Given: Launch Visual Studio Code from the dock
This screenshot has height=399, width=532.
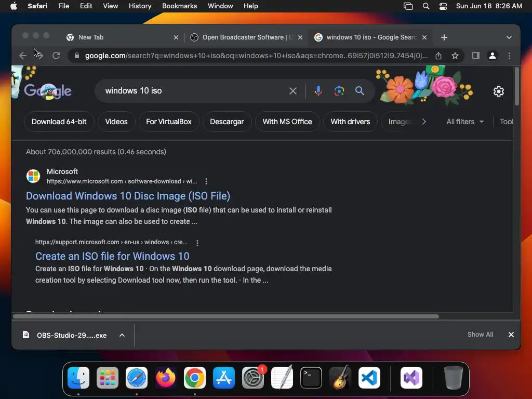Looking at the screenshot, I should 369,378.
